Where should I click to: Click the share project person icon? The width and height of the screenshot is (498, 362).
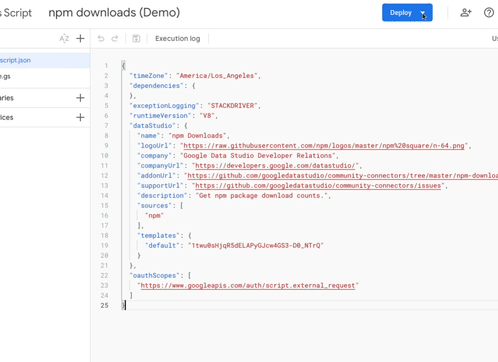point(466,13)
